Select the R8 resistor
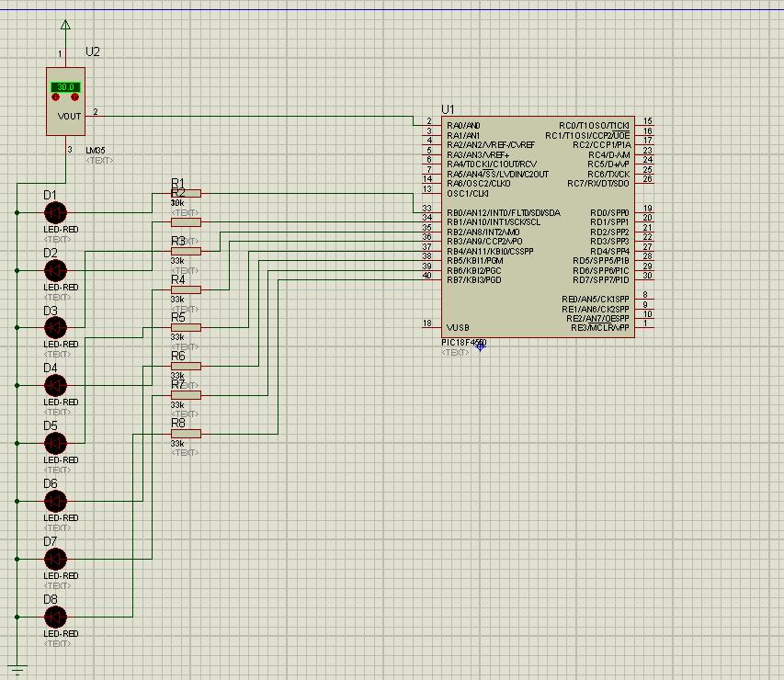784x680 pixels. coord(186,433)
